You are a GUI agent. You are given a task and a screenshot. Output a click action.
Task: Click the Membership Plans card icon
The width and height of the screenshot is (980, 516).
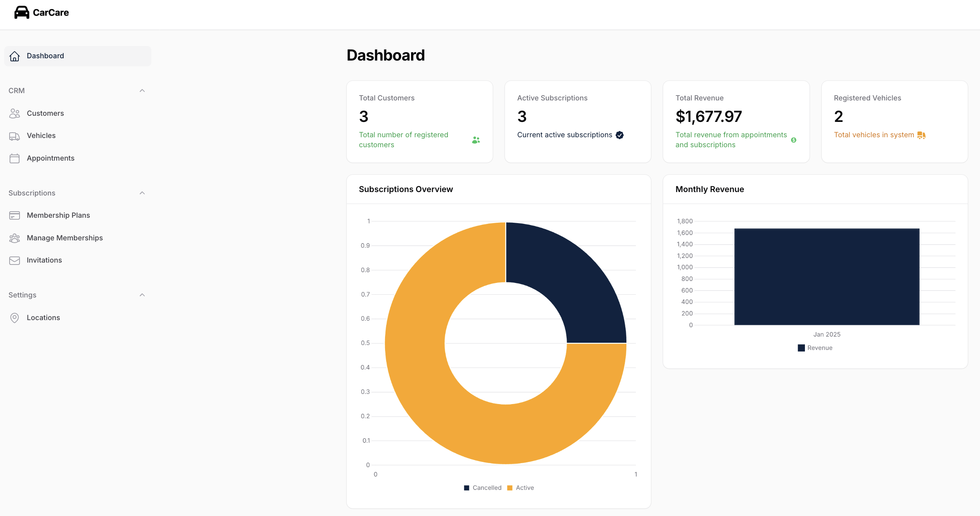click(15, 215)
